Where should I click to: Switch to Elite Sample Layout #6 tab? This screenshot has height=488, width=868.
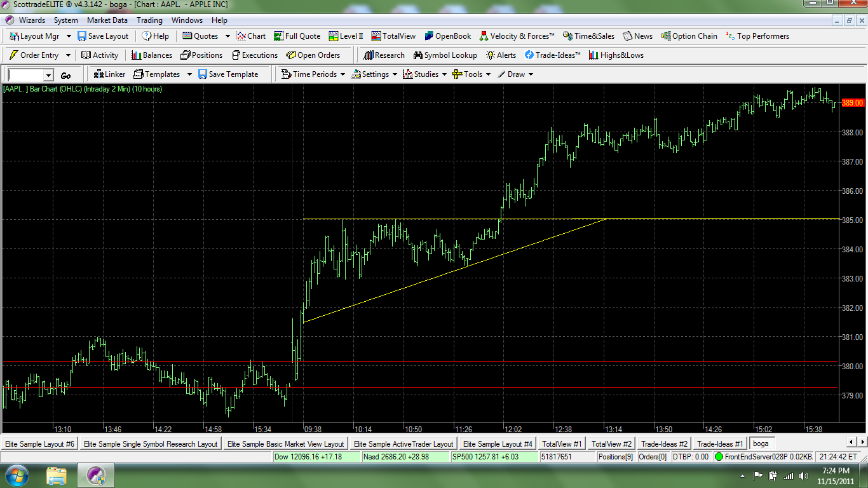pyautogui.click(x=39, y=444)
